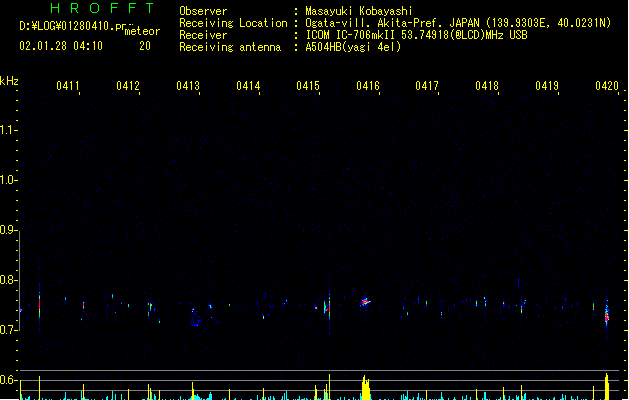Click the kHz axis unit label
This screenshot has height=400, width=629.
tap(9, 81)
